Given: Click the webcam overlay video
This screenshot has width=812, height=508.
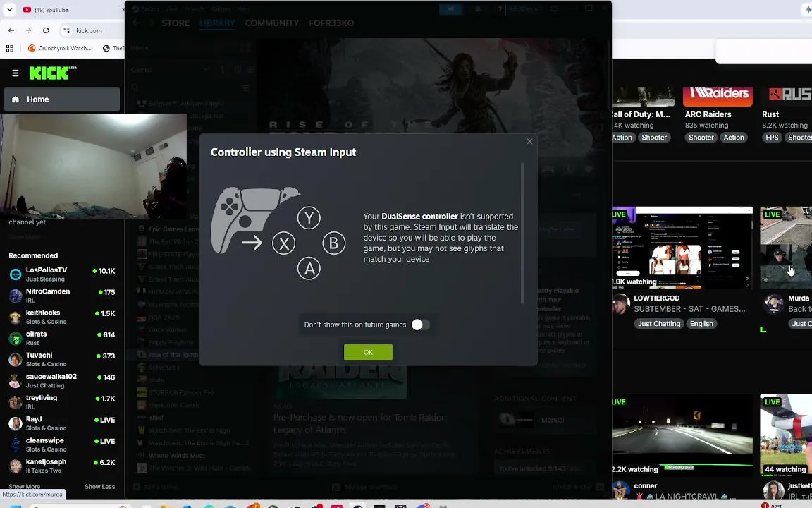Looking at the screenshot, I should [x=93, y=167].
